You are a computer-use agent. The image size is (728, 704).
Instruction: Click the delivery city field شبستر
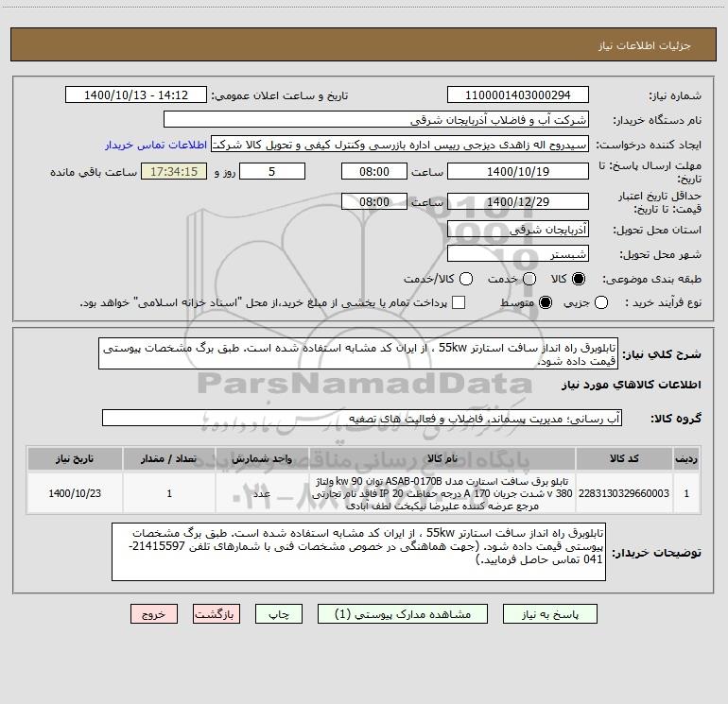click(518, 254)
